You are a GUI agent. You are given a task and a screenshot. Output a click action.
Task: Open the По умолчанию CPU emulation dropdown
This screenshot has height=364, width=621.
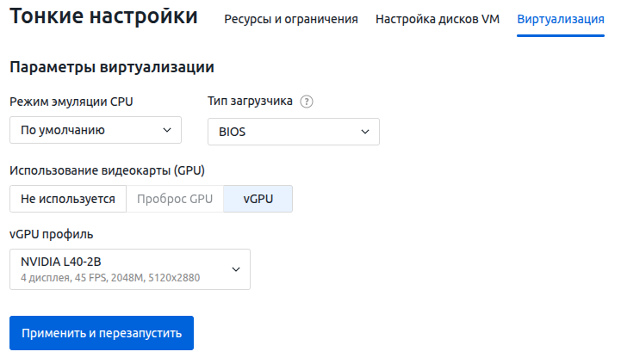tap(95, 131)
